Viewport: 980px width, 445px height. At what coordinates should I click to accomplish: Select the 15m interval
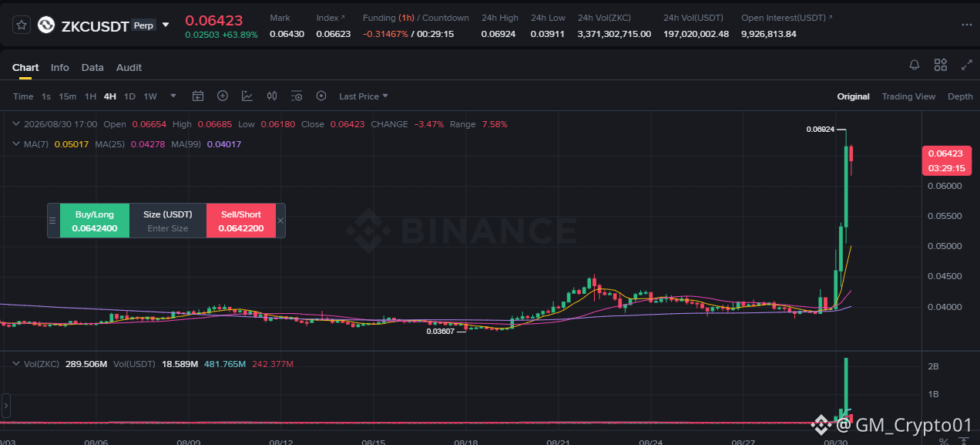[68, 96]
